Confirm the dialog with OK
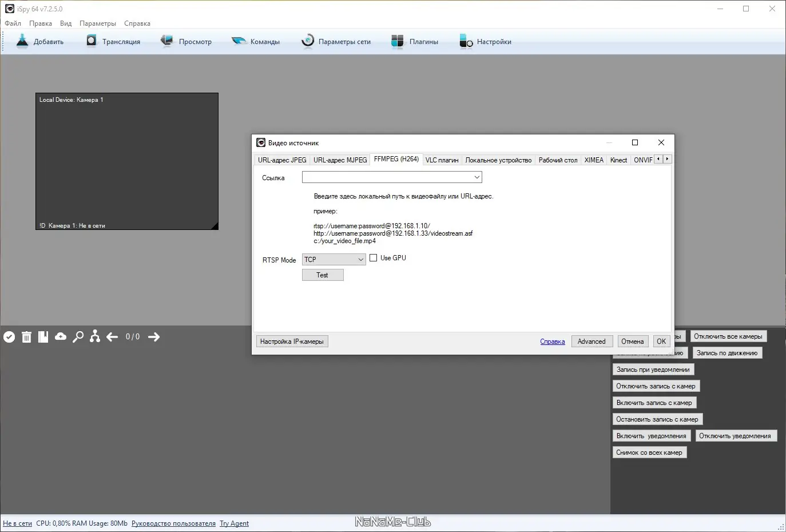 point(661,342)
